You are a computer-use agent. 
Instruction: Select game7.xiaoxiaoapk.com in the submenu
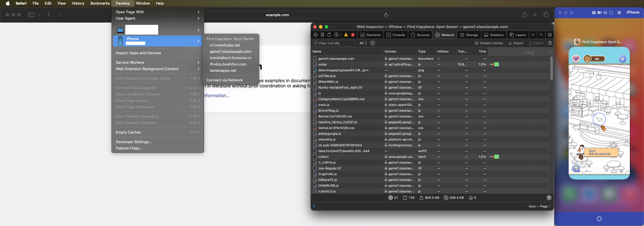pos(230,51)
